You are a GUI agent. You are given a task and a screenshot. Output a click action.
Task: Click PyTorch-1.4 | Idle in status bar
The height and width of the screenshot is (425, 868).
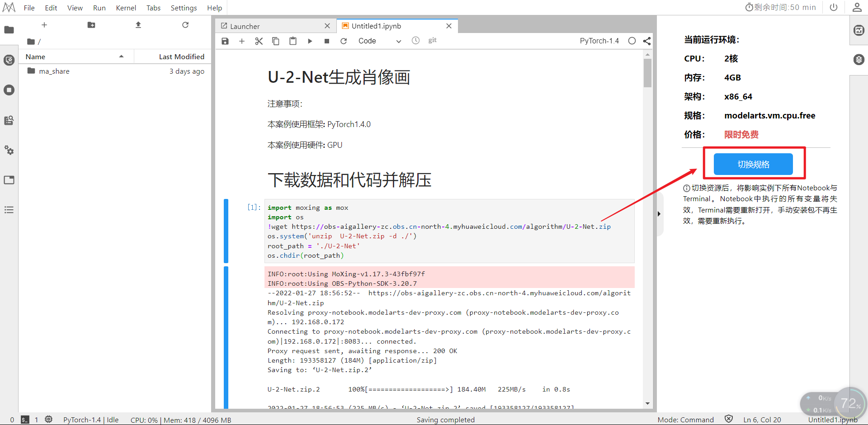91,420
